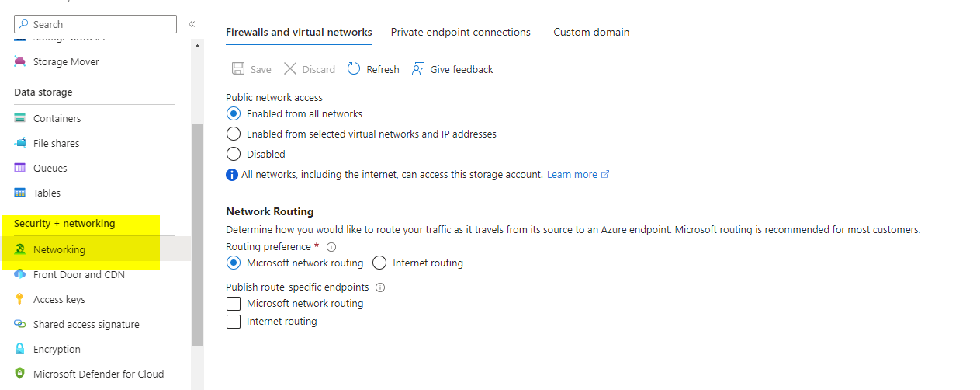Open Shared access signature icon
This screenshot has width=980, height=390.
click(20, 324)
